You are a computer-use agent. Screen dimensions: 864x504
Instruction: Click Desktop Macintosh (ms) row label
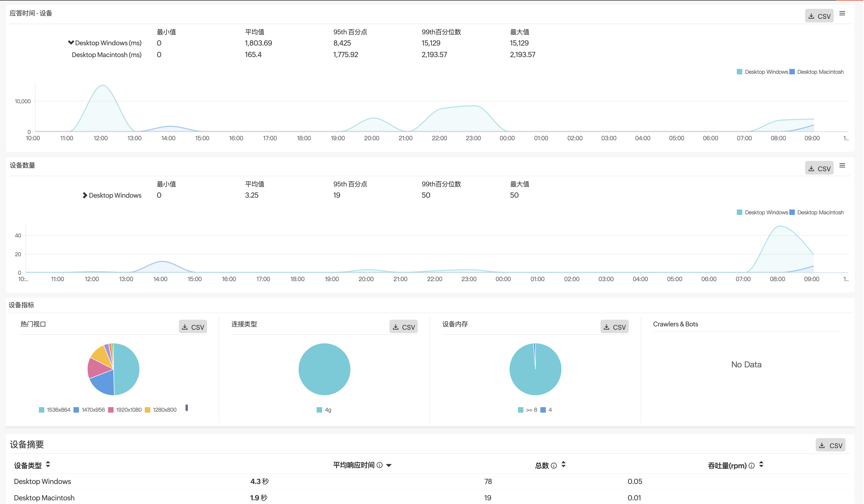(x=107, y=55)
